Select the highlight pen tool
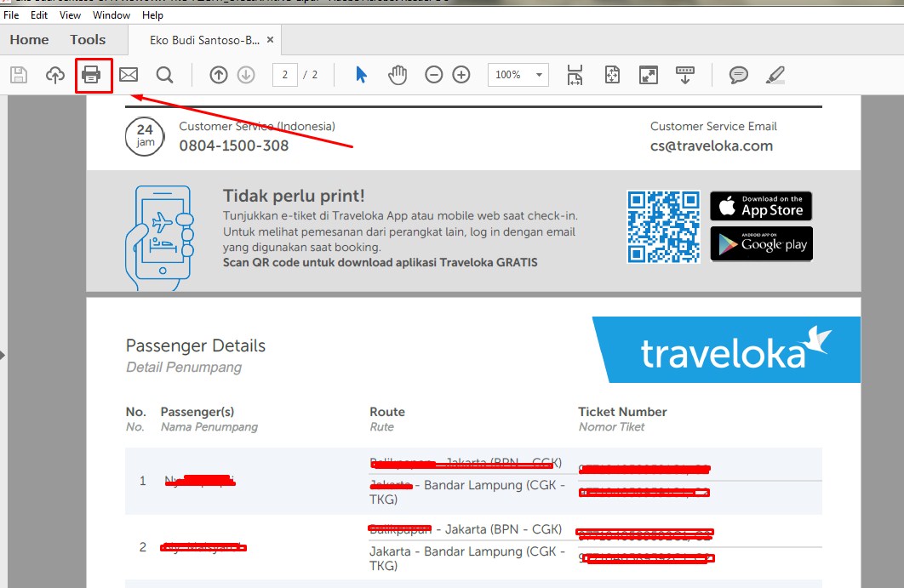Viewport: 904px width, 588px height. 775,75
